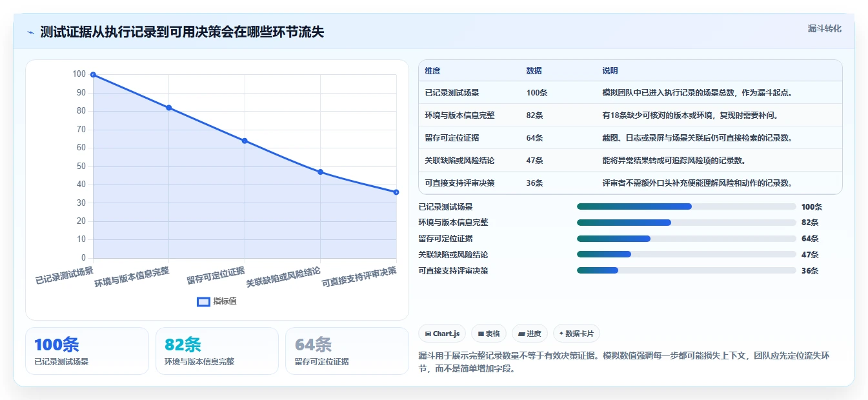868x400 pixels.
Task: Toggle the 指标值 legend color box
Action: click(203, 301)
